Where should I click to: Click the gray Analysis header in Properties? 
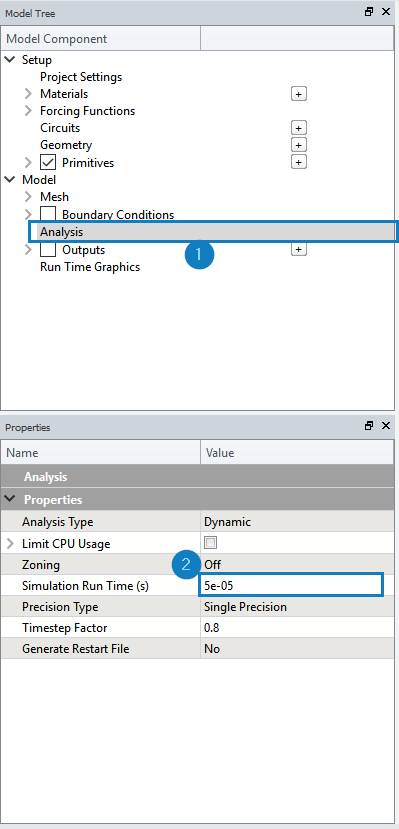[x=198, y=477]
